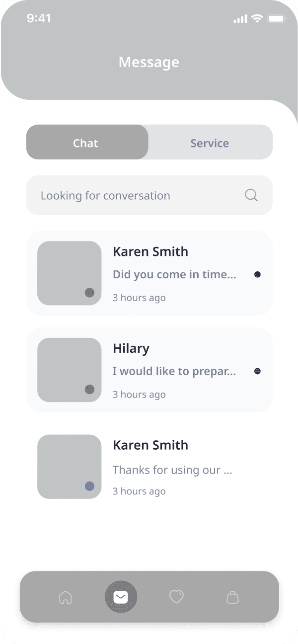Tap Hilary's profile picture
298x644 pixels.
point(69,369)
